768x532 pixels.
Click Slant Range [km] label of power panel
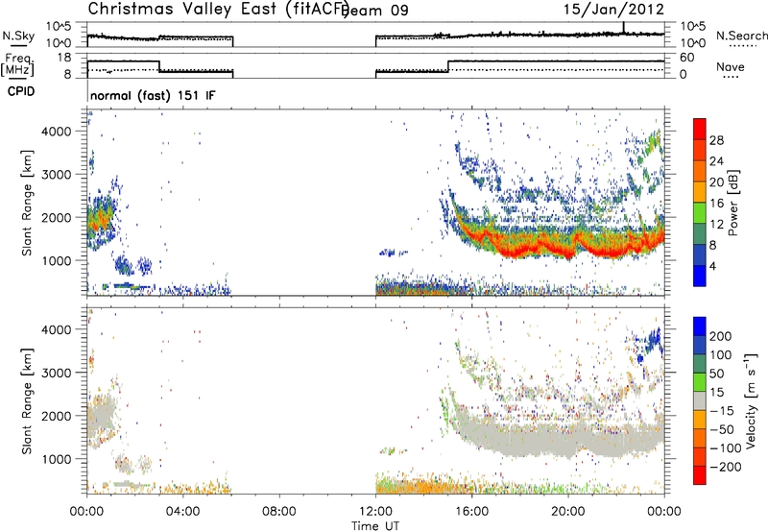coord(28,203)
